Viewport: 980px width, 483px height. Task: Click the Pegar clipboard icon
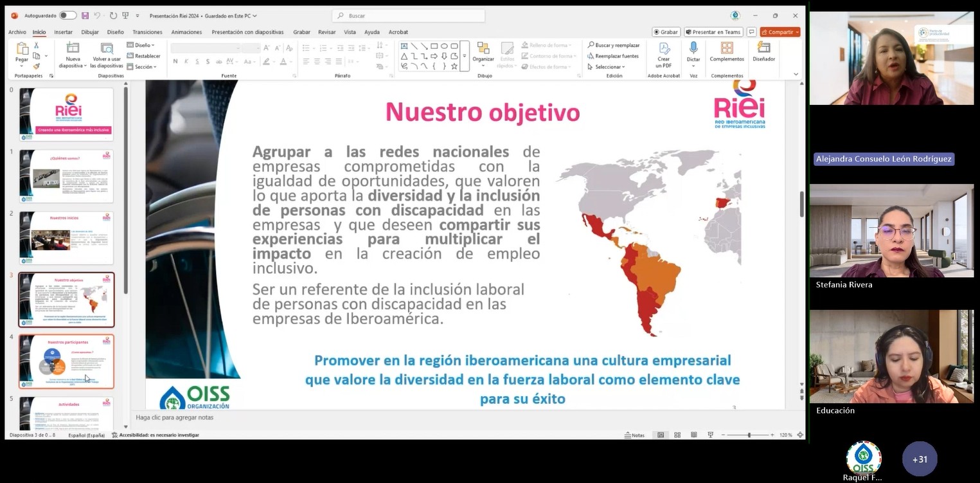(x=22, y=50)
